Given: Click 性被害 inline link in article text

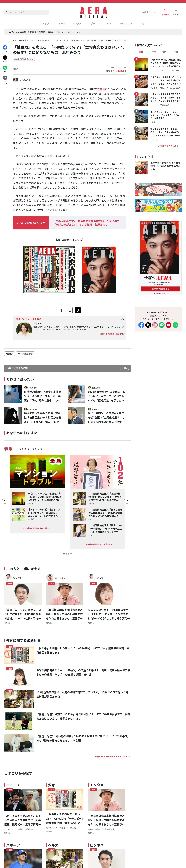Looking at the screenshot, I should [101, 89].
